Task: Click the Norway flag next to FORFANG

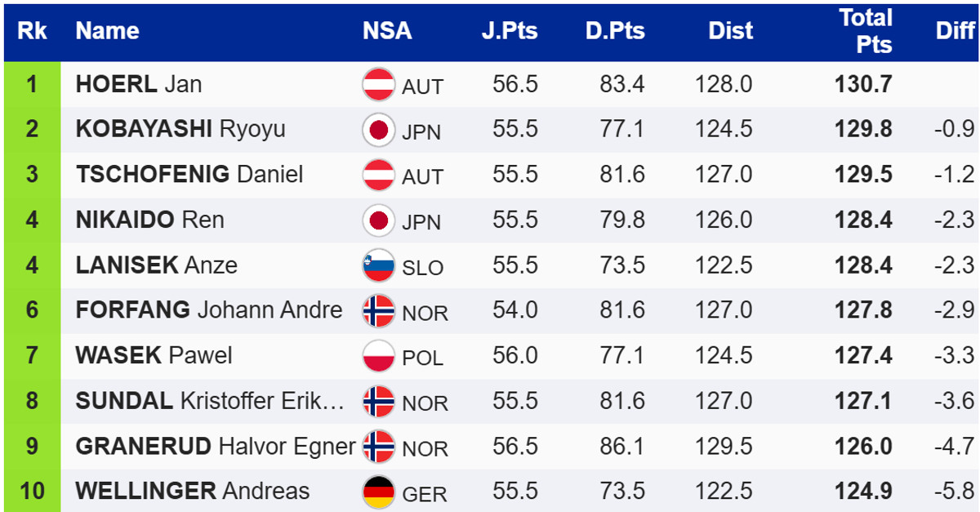Action: tap(378, 311)
